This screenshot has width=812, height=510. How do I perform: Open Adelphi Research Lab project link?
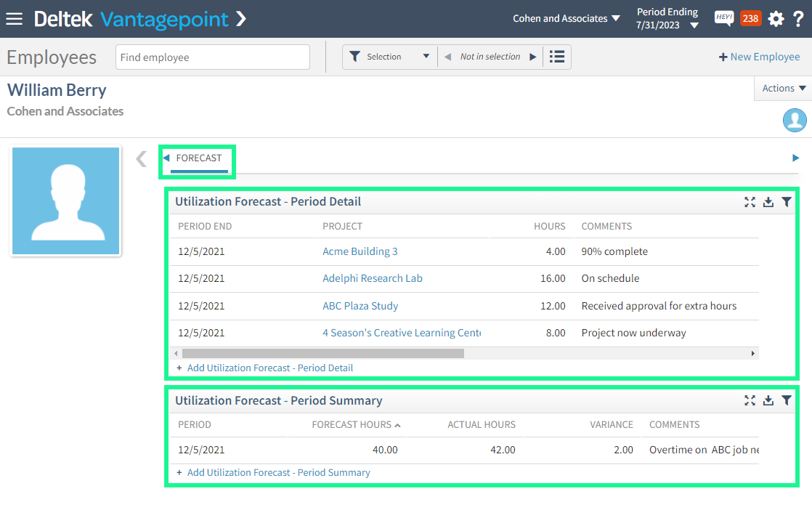(x=373, y=278)
